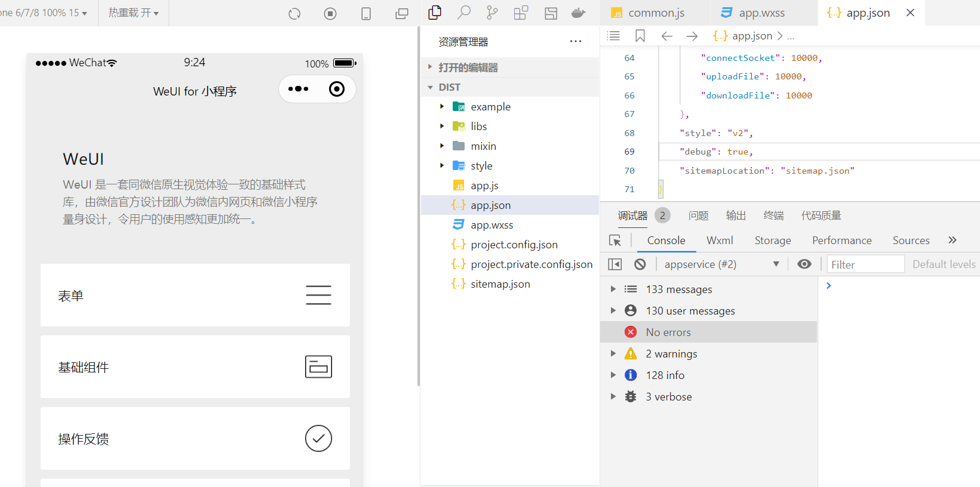Open the Default levels selector
Screen dimensions: 980x487
[944, 264]
